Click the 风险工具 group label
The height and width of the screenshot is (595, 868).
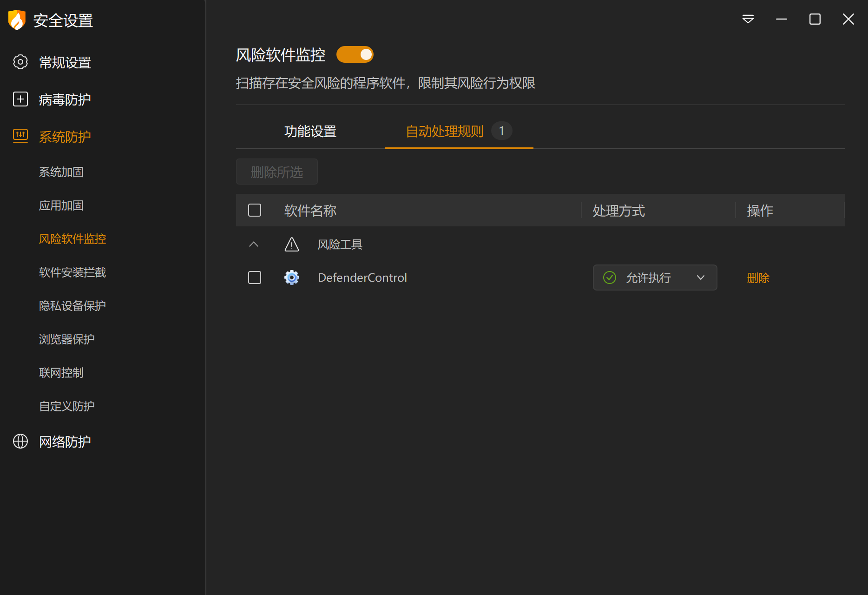click(340, 245)
